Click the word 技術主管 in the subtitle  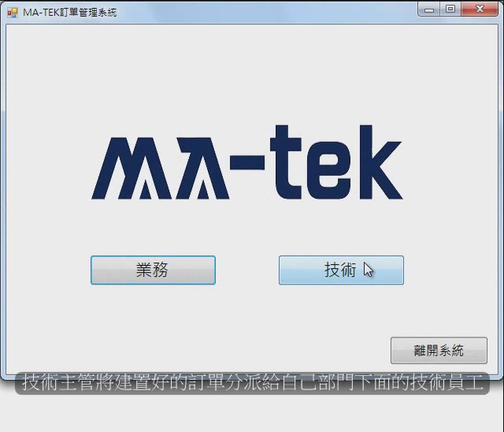pyautogui.click(x=58, y=384)
